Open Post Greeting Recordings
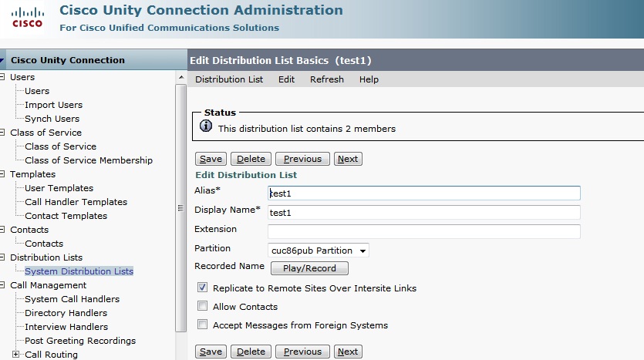 80,341
